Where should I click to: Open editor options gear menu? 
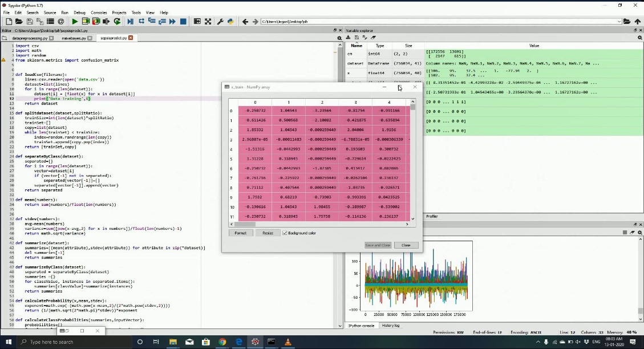click(339, 38)
